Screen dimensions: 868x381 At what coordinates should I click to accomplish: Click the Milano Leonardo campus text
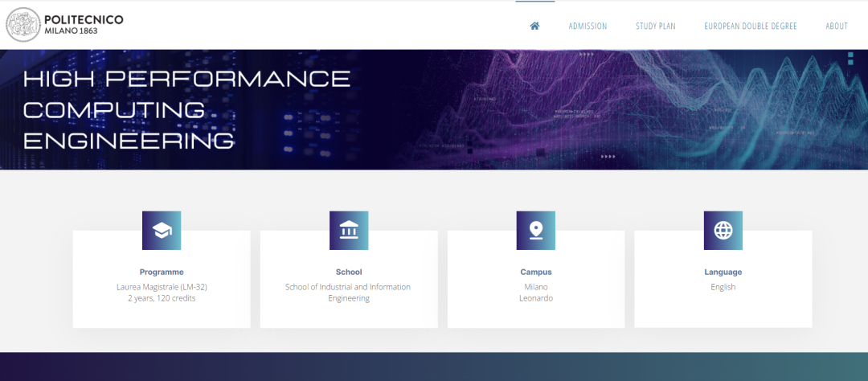pos(536,293)
